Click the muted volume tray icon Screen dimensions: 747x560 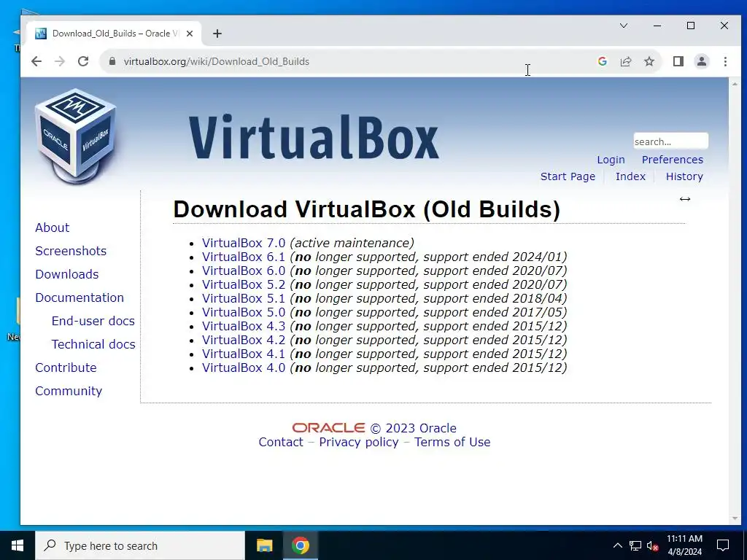point(653,545)
